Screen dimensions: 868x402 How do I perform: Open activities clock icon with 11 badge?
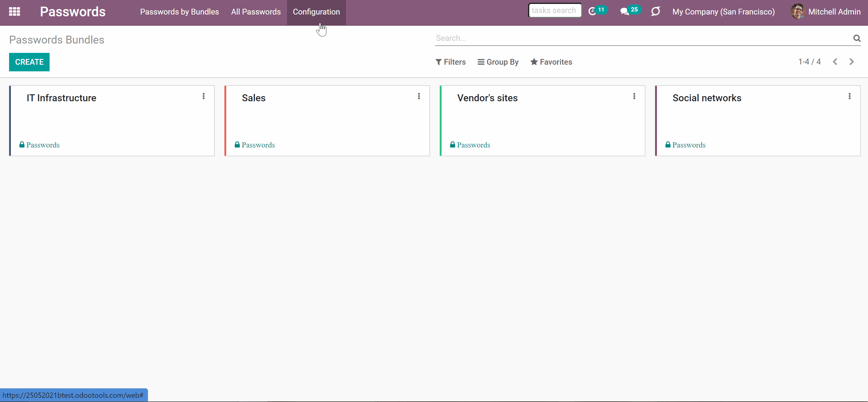[598, 11]
